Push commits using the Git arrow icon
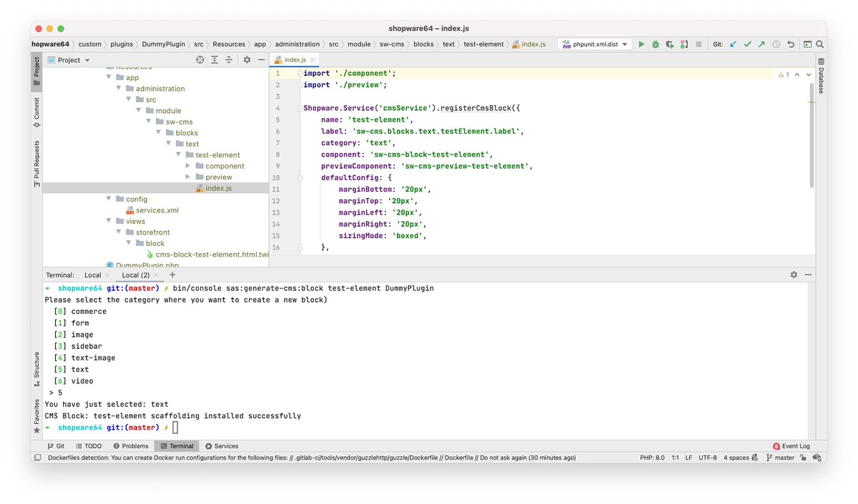 tap(762, 44)
